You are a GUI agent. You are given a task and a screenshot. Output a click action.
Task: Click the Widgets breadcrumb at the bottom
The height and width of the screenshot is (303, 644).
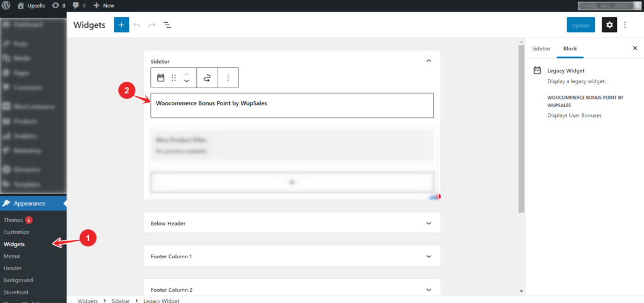pyautogui.click(x=87, y=300)
